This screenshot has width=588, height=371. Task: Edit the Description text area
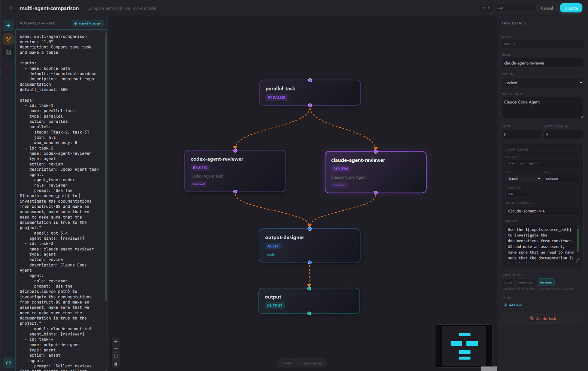coord(542,108)
